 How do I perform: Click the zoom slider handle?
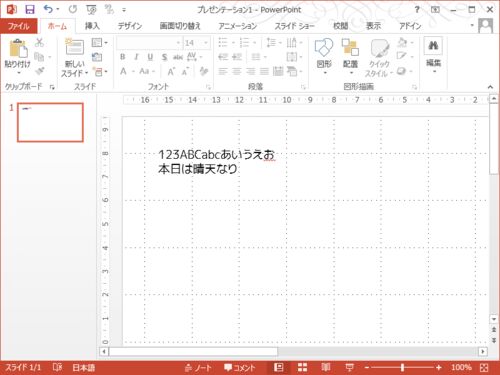403,368
